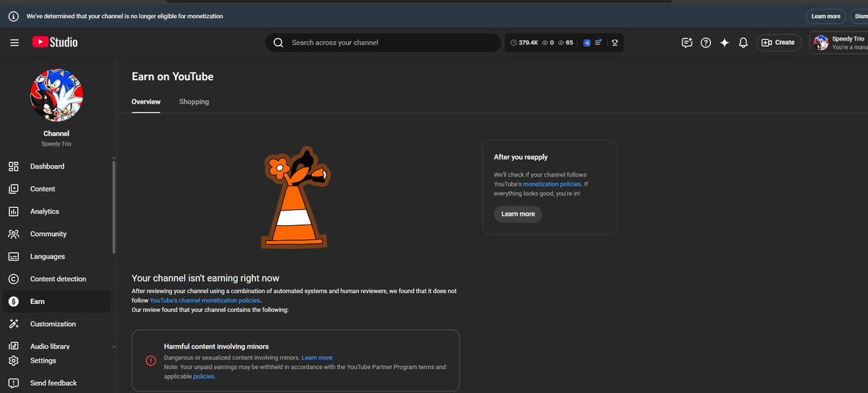Click the traffic cone illustration

click(x=295, y=198)
